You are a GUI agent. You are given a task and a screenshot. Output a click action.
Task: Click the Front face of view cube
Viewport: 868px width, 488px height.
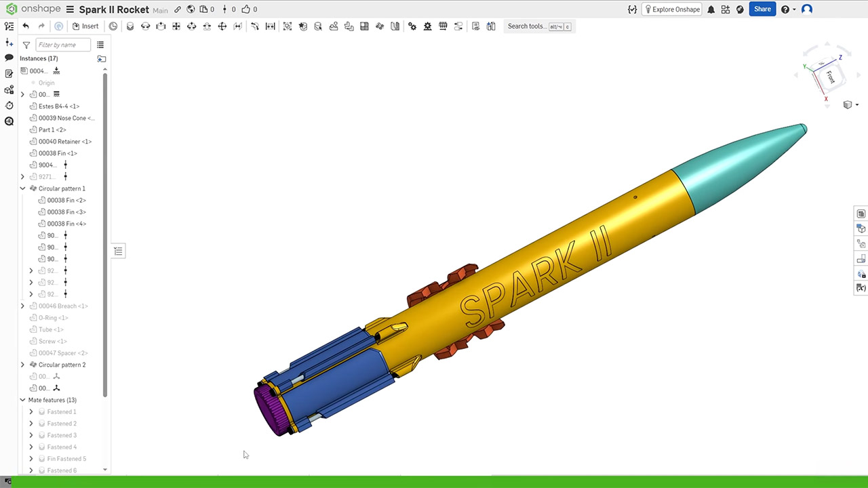830,77
